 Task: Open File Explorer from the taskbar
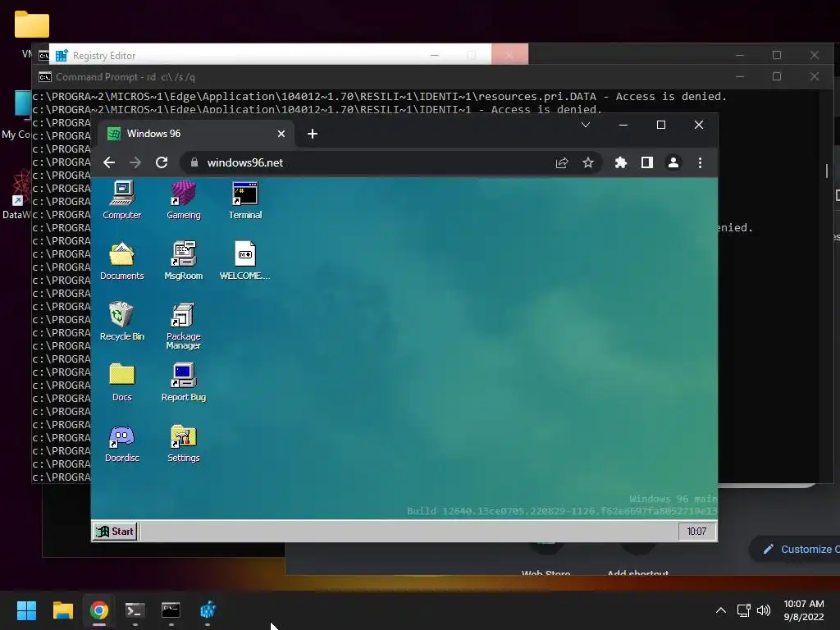(62, 610)
